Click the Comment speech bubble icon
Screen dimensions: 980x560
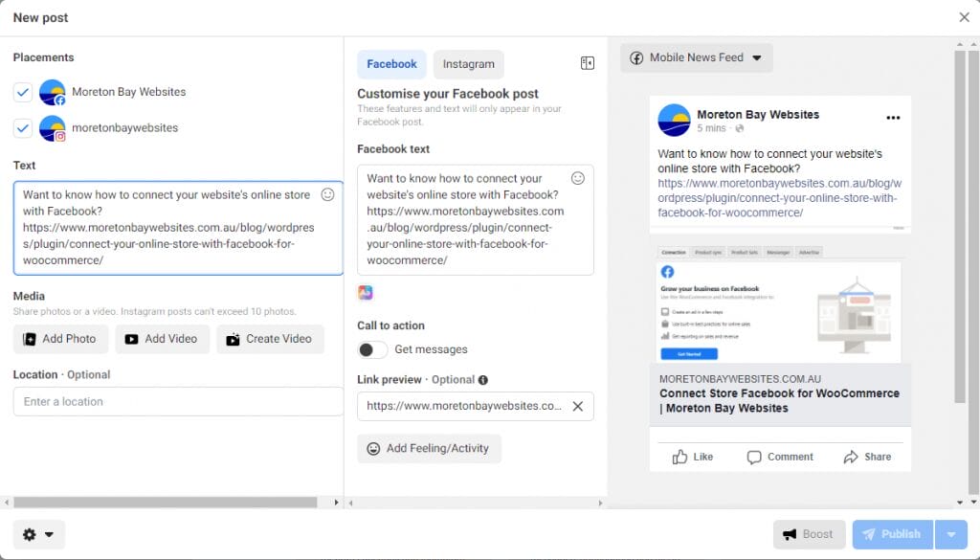(x=754, y=458)
